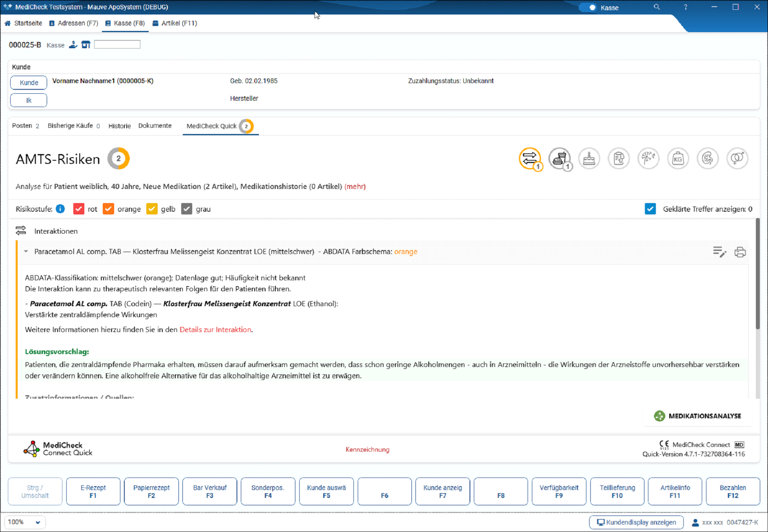Viewport: 768px width, 532px height.
Task: Open the 100% zoom dropdown
Action: pos(25,522)
